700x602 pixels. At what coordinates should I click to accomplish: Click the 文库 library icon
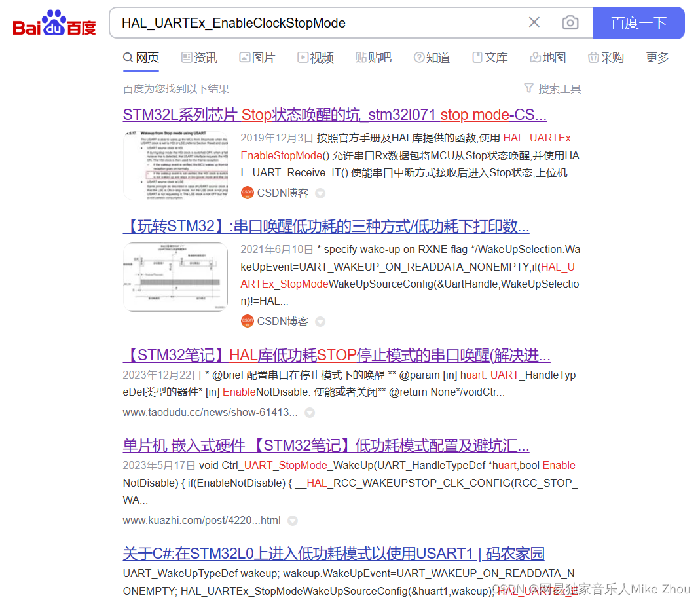[477, 58]
